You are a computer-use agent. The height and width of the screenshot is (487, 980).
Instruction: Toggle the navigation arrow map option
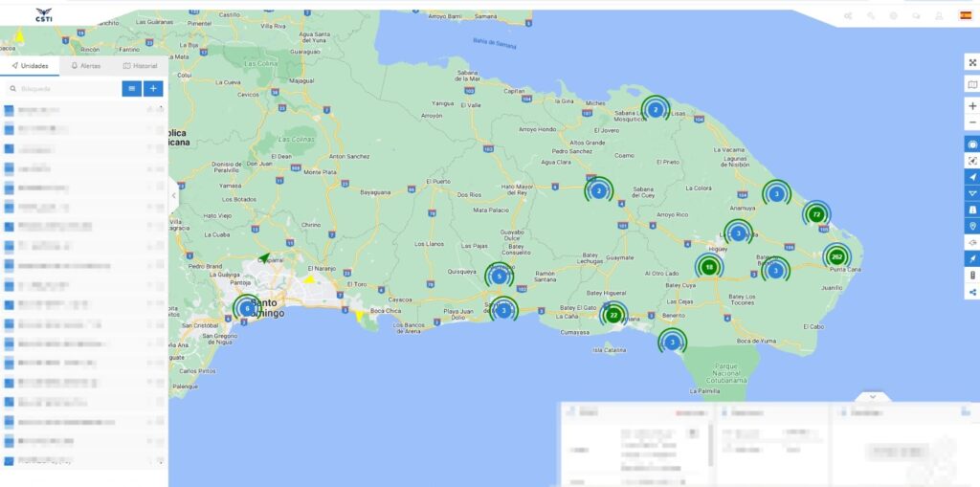972,177
